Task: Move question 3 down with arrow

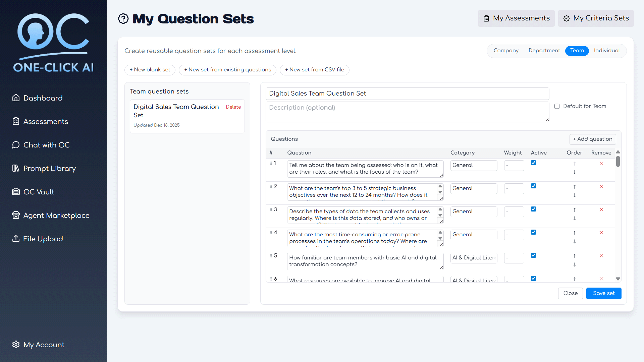Action: (x=575, y=218)
